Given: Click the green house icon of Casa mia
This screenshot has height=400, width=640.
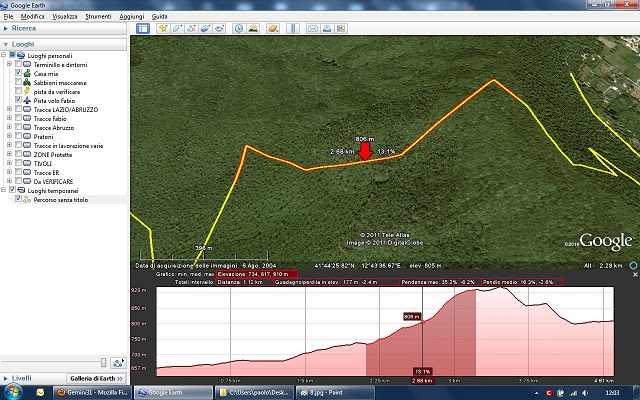Looking at the screenshot, I should (27, 73).
